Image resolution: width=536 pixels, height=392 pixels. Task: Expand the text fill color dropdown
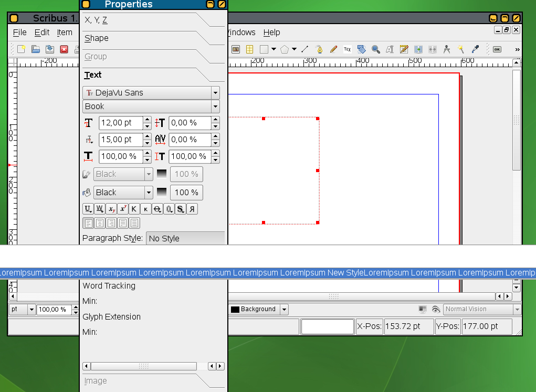point(149,193)
